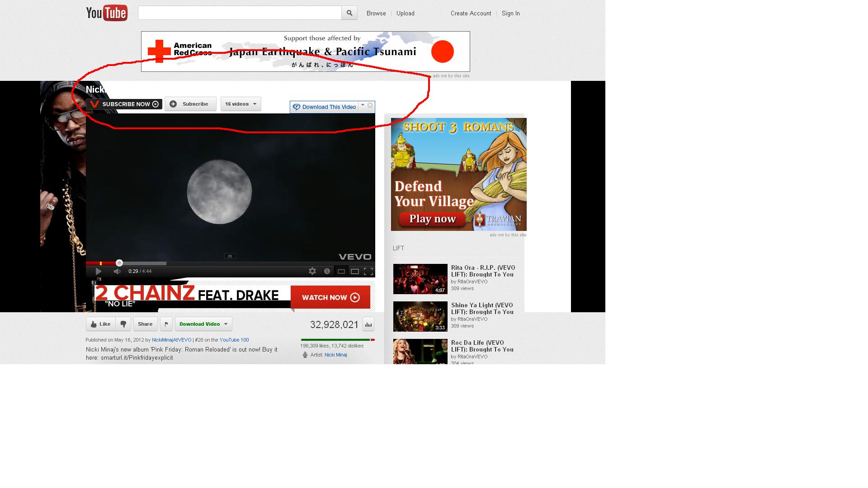Click the Subscribe button with plus icon
Image resolution: width=868 pixels, height=488 pixels.
point(190,104)
